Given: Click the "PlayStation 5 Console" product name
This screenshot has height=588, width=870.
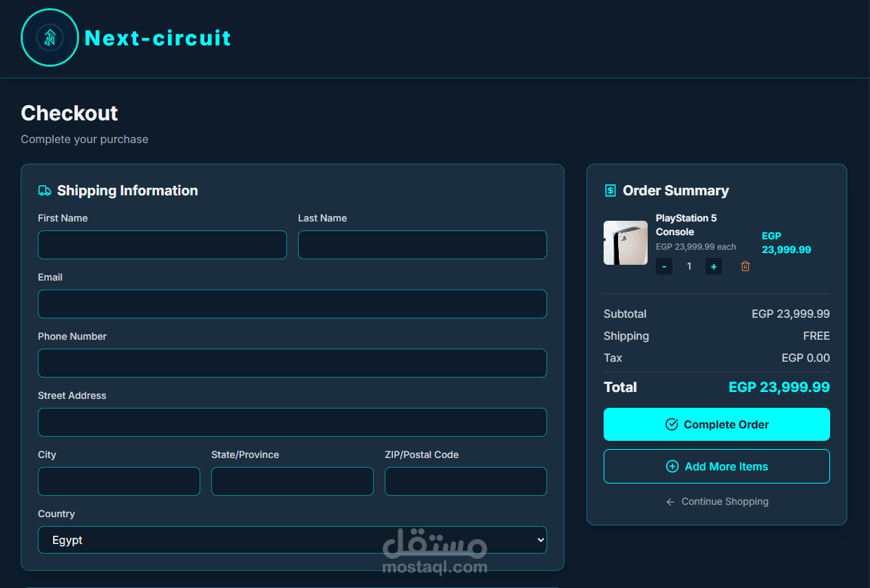Looking at the screenshot, I should (686, 225).
